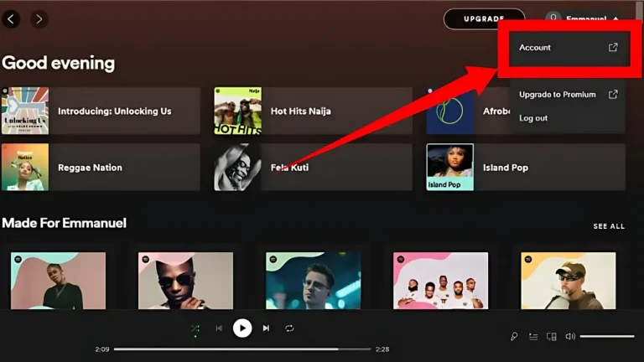The height and width of the screenshot is (362, 644).
Task: Click the external link icon beside Account
Action: click(613, 47)
